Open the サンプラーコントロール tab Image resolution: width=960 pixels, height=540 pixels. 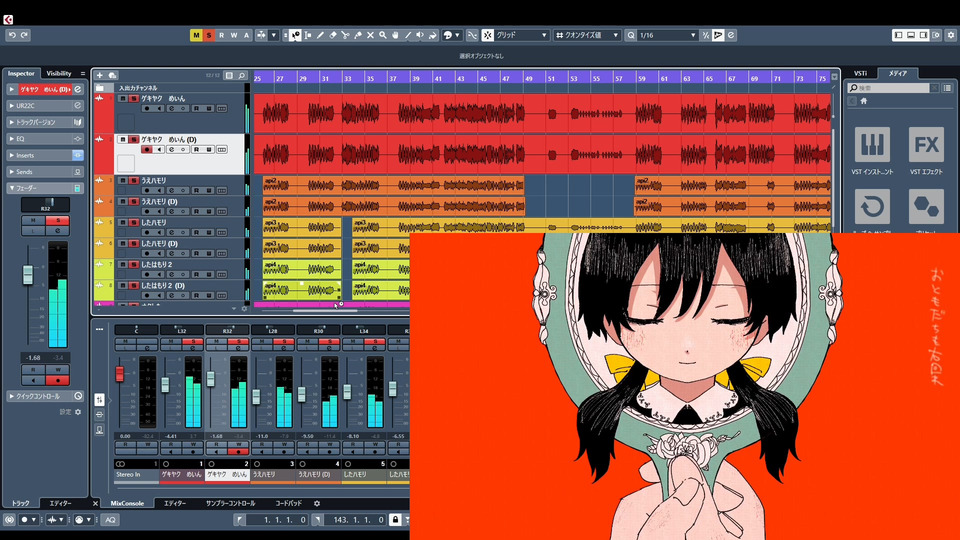point(230,503)
